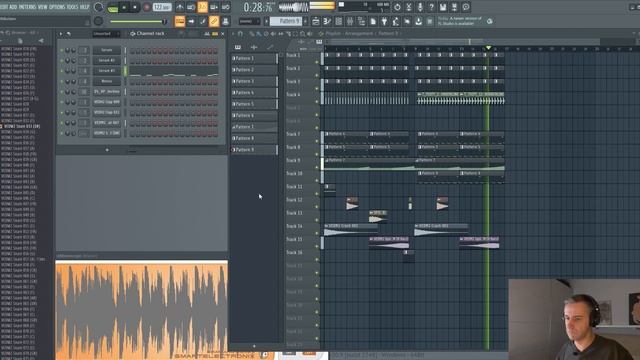Open the EDIT menu
The image size is (640, 360).
[3, 7]
